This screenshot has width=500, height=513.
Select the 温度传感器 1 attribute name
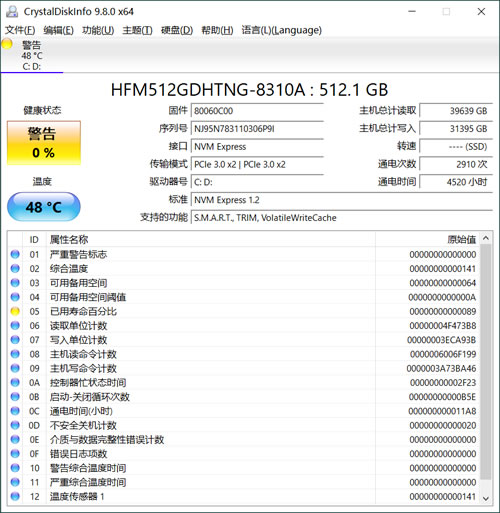click(x=77, y=497)
